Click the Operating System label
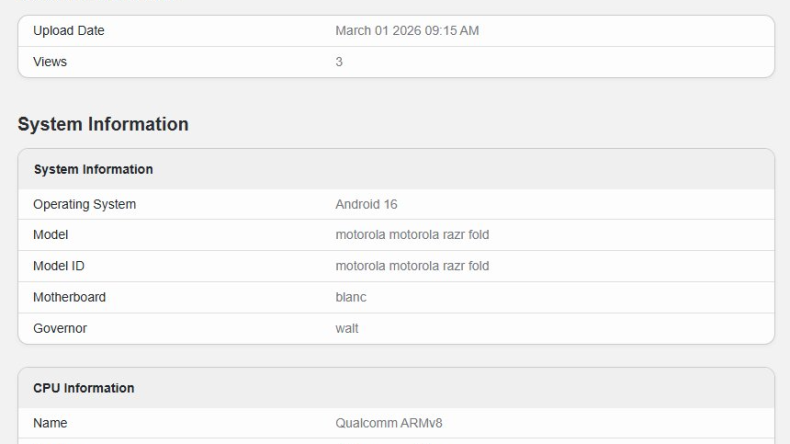790x444 pixels. click(x=84, y=204)
